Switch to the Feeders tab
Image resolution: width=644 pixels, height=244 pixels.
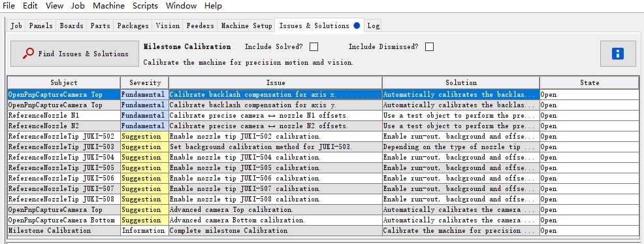coord(200,26)
